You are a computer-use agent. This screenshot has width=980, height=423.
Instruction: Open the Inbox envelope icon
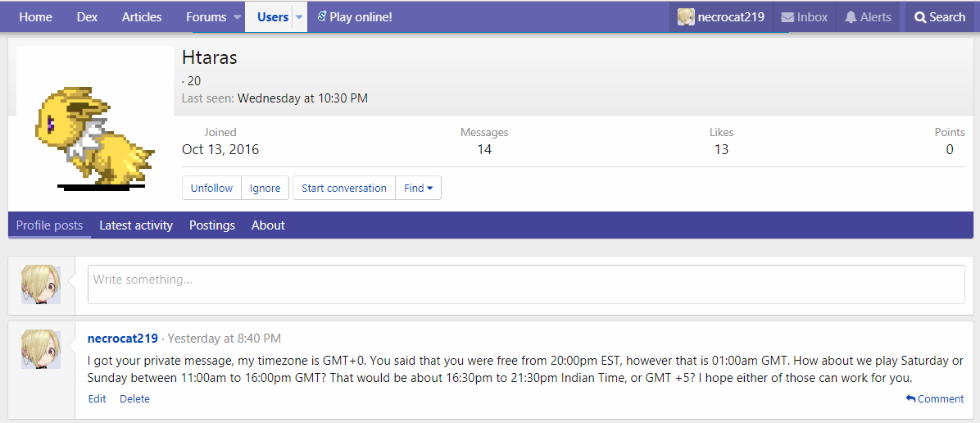(787, 17)
